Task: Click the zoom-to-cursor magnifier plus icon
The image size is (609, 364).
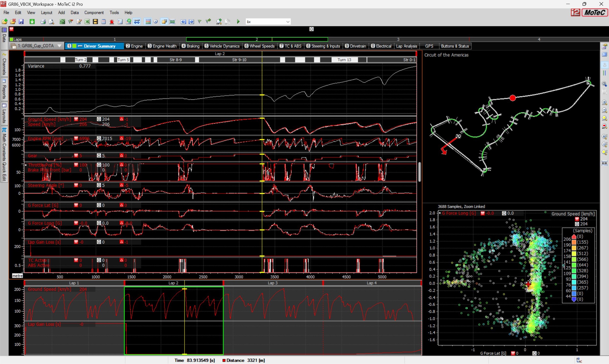Action: pyautogui.click(x=219, y=22)
